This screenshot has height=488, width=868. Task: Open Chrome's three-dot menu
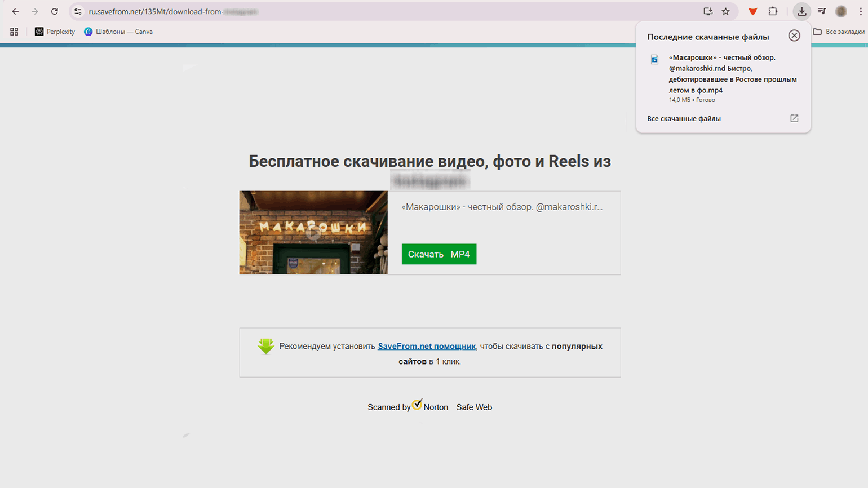(x=861, y=11)
